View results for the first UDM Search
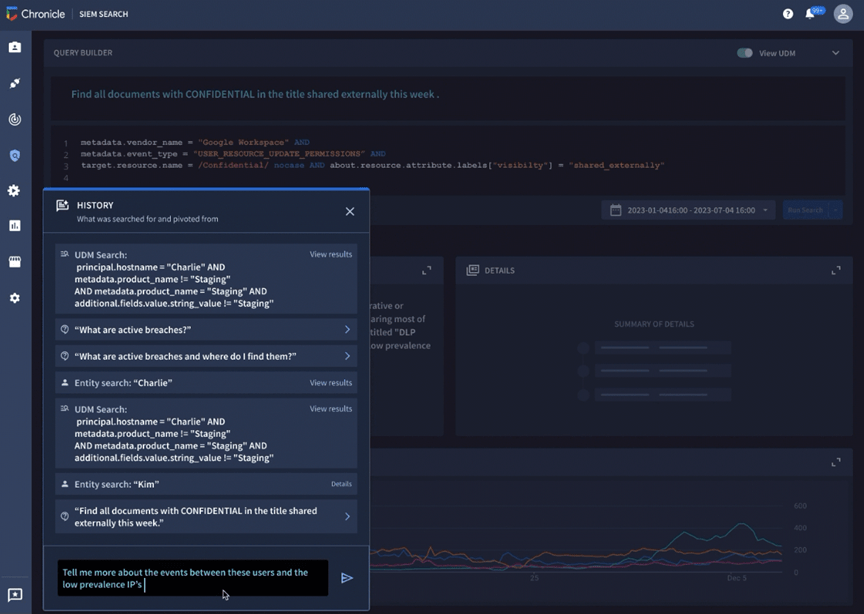864x614 pixels. pos(330,255)
